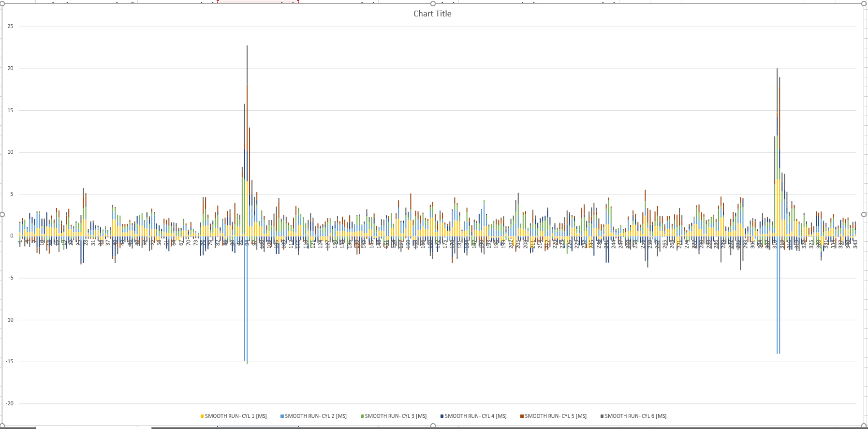Click the CYL 2 light blue legend marker
The image size is (868, 429).
(282, 416)
